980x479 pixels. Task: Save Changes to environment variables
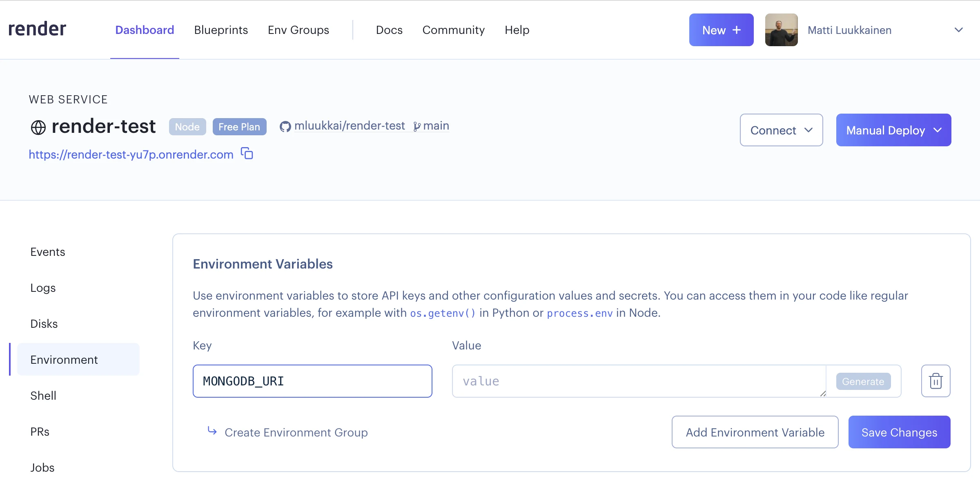point(899,432)
